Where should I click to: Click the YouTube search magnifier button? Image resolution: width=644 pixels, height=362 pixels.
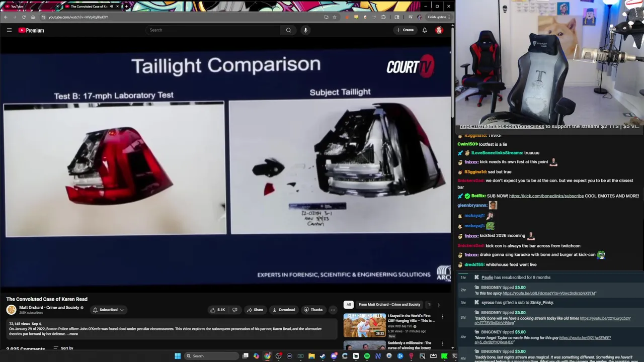click(288, 30)
